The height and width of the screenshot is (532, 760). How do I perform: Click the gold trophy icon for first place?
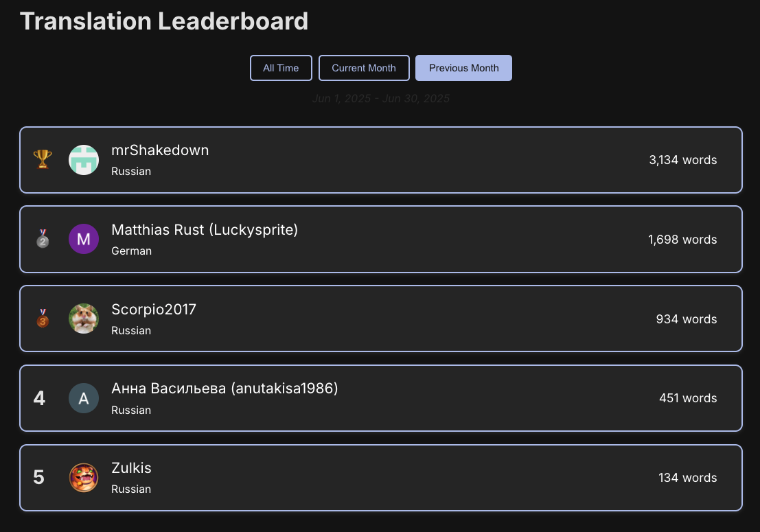point(43,160)
